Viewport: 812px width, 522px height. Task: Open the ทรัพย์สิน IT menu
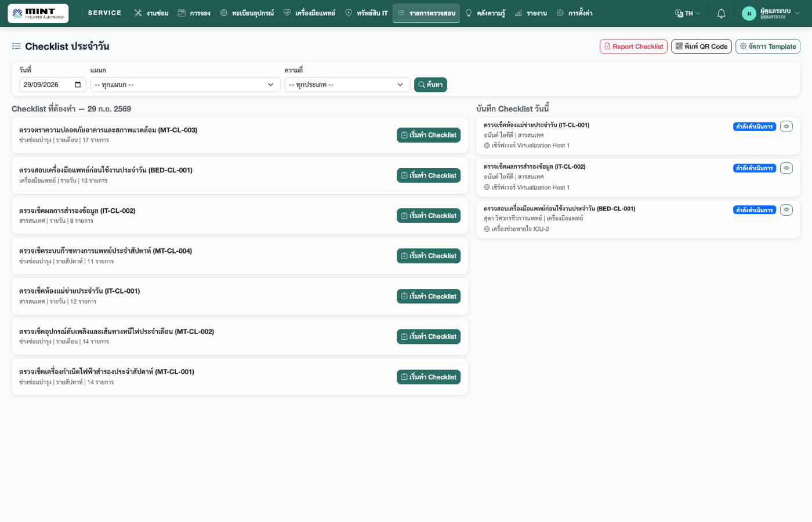click(x=367, y=13)
